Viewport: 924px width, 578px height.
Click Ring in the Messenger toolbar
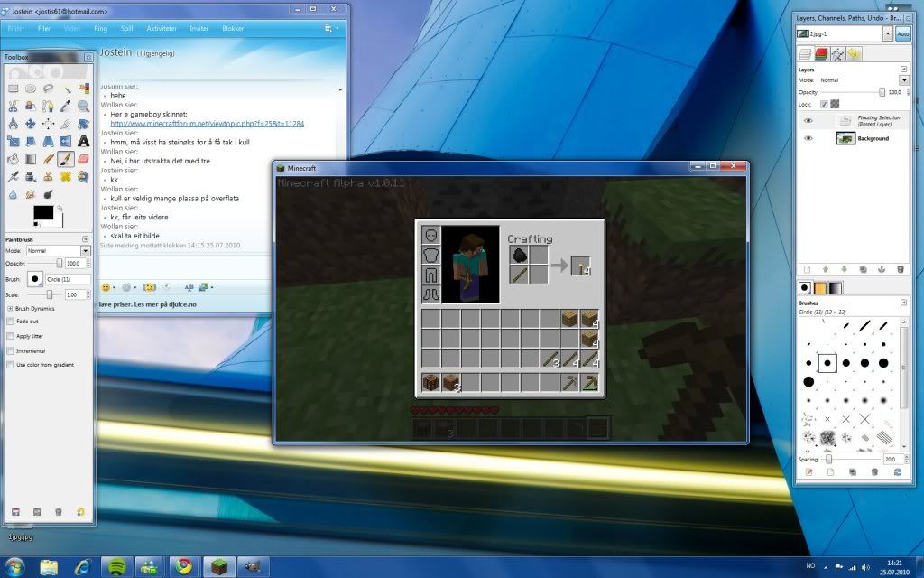100,28
